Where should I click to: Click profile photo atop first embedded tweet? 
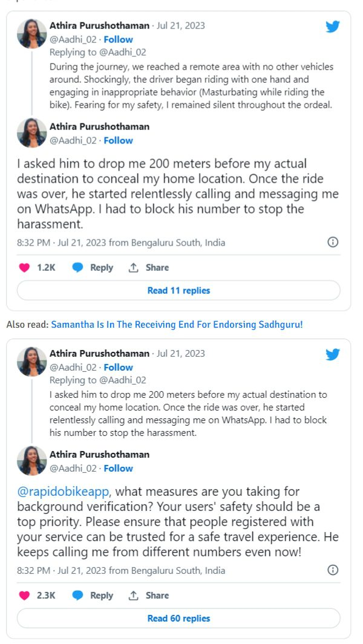coord(31,34)
